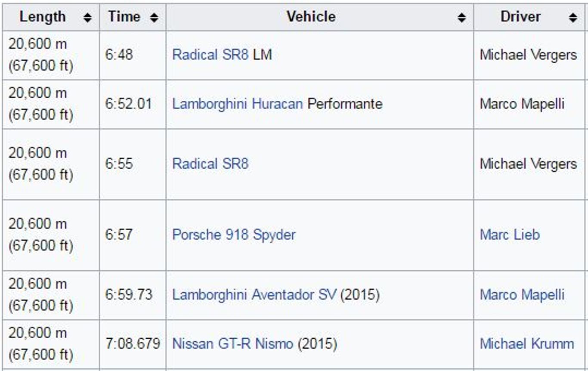Visit the Marc Lieb driver page
588x371 pixels.
[x=509, y=235]
